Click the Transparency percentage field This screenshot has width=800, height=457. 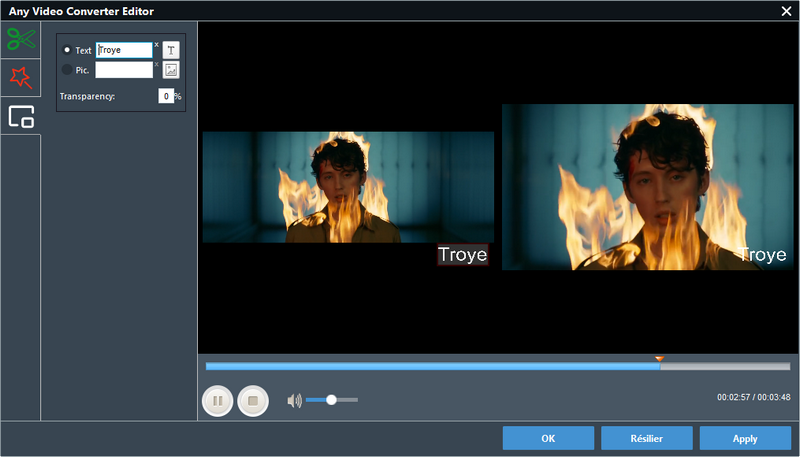[166, 96]
